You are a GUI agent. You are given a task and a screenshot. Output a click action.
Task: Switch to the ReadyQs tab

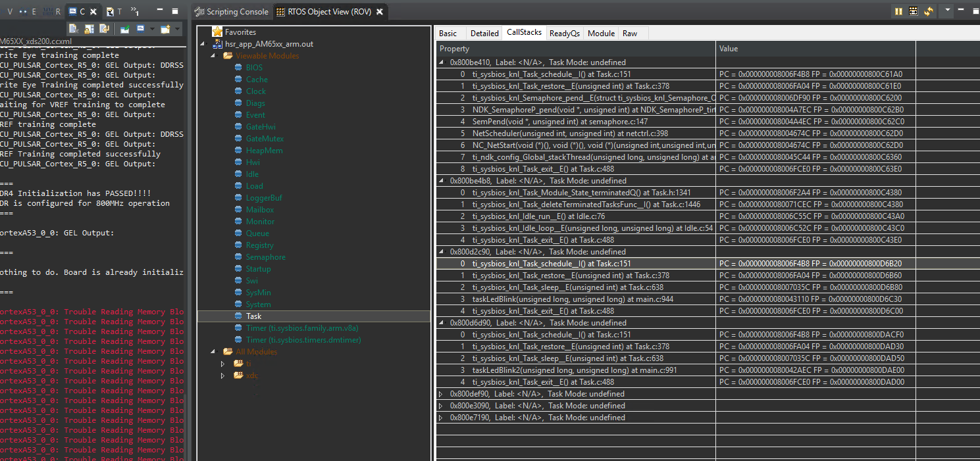tap(564, 33)
